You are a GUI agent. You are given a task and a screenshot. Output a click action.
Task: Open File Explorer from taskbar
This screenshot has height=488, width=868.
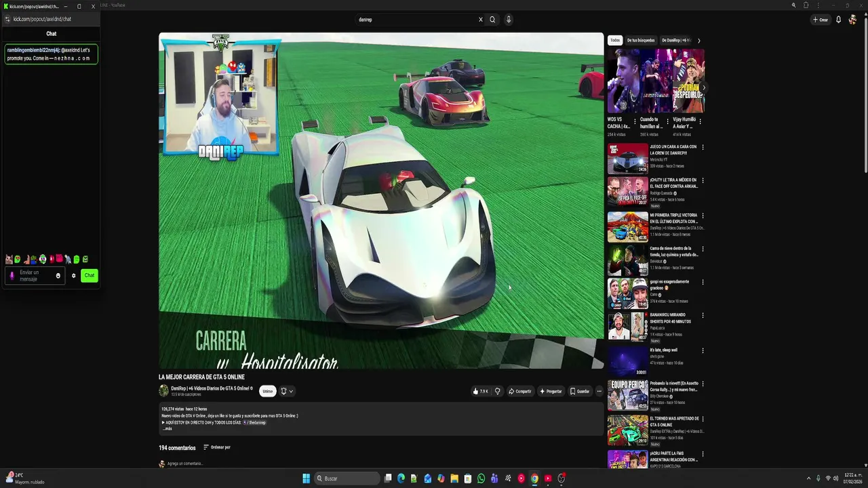[x=454, y=479]
